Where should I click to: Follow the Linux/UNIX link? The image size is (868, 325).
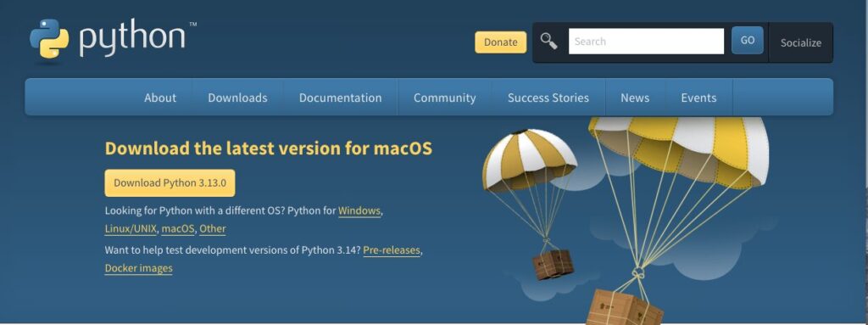pos(131,228)
